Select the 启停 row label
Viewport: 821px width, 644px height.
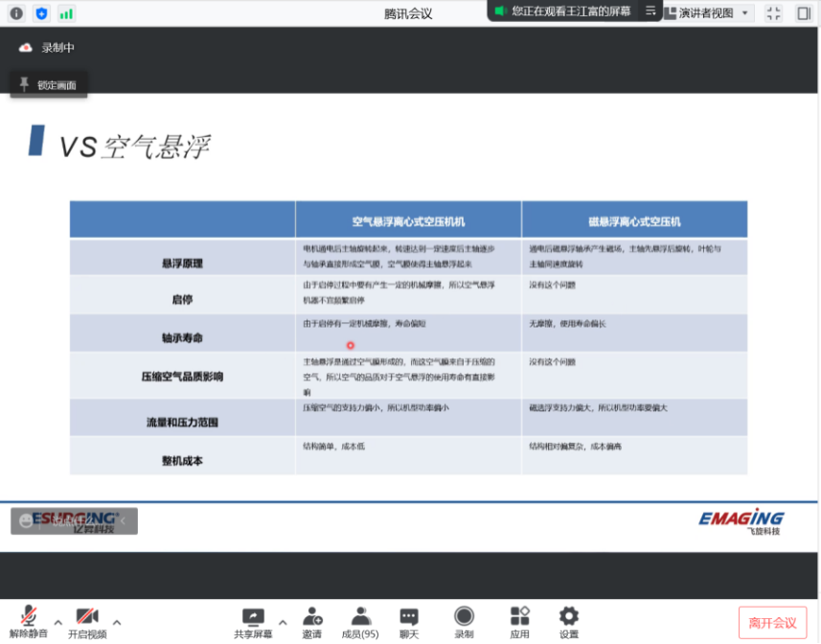coord(182,300)
